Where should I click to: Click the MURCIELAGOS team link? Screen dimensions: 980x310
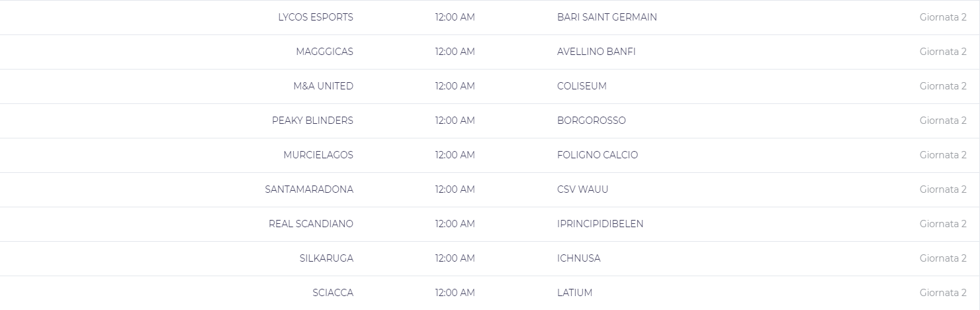[318, 155]
